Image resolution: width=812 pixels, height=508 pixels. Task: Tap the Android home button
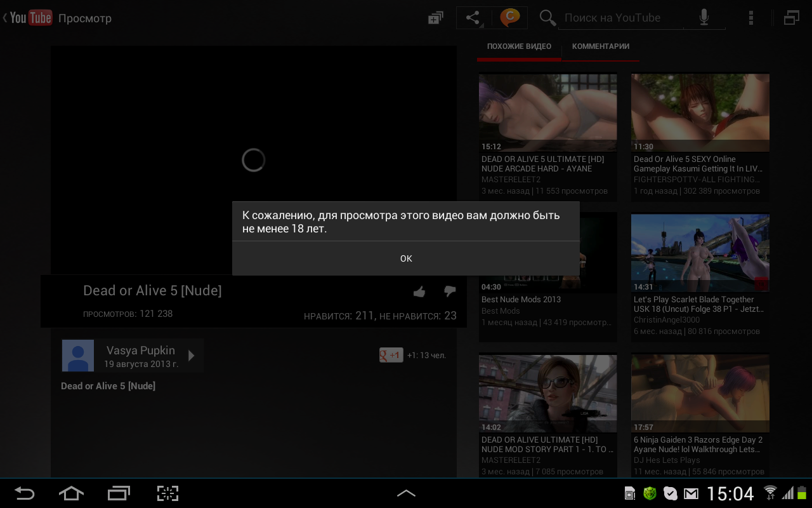(71, 493)
